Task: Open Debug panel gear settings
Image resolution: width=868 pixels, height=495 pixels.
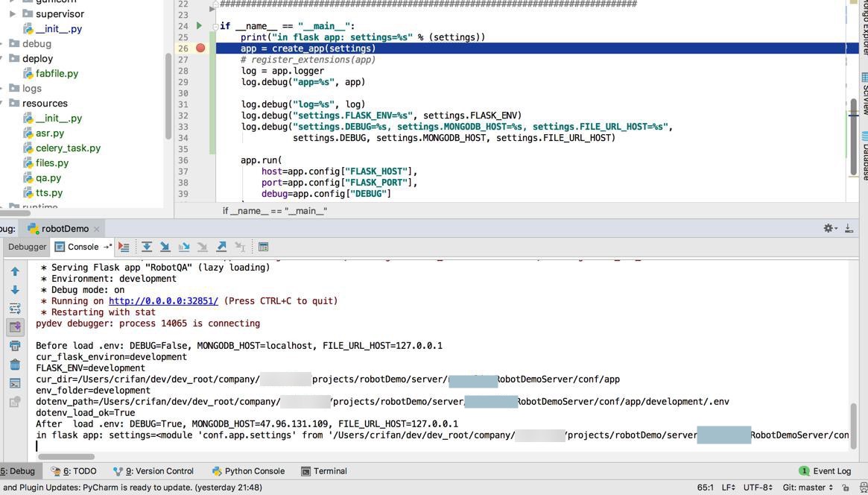Action: tap(830, 228)
